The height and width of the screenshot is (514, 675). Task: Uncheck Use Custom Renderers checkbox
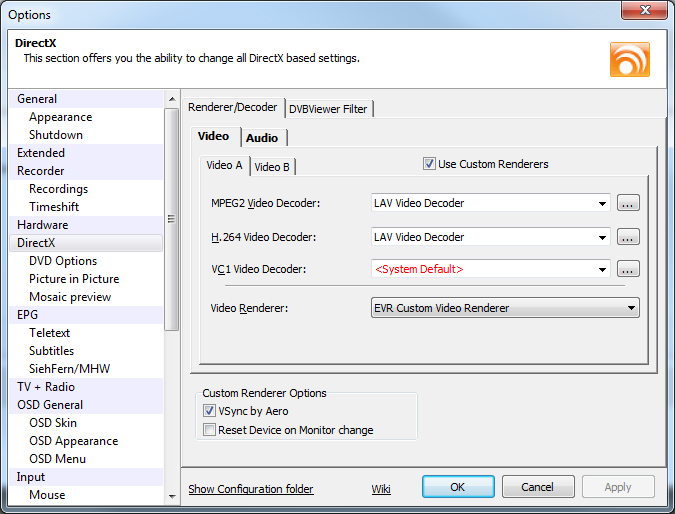[x=429, y=164]
